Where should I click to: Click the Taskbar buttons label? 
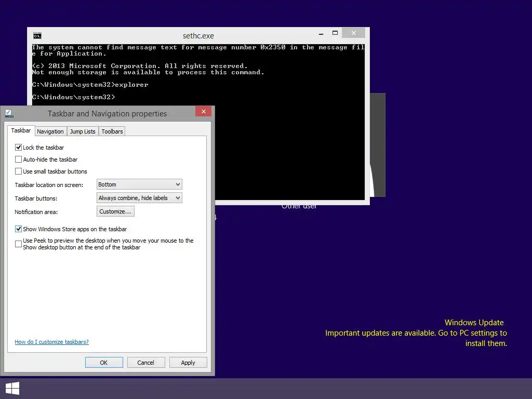pyautogui.click(x=36, y=198)
